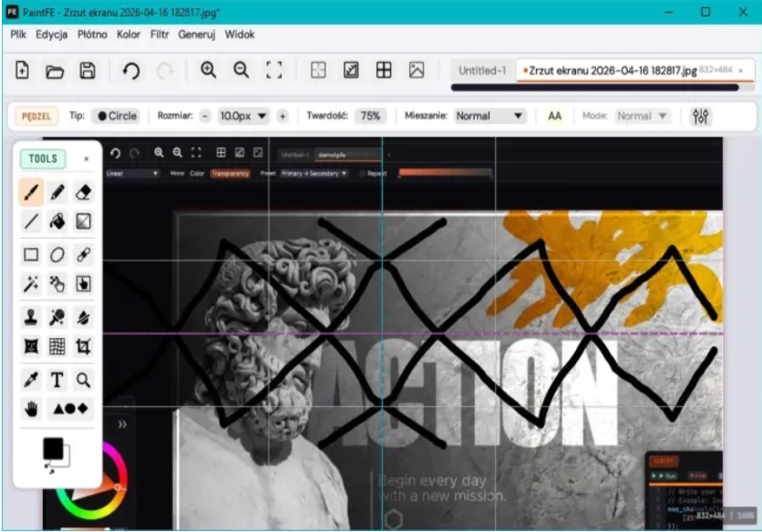Open the Widok menu

[x=240, y=35]
